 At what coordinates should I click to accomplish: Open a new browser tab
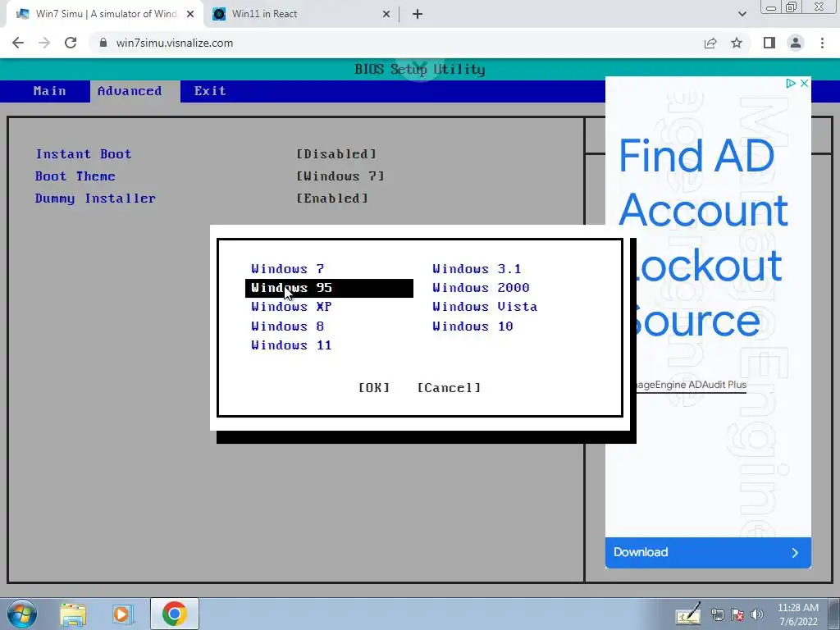coord(418,15)
